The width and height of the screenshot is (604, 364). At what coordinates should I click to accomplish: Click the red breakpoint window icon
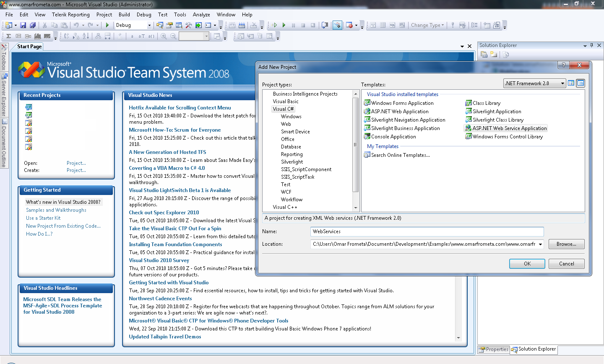(349, 25)
